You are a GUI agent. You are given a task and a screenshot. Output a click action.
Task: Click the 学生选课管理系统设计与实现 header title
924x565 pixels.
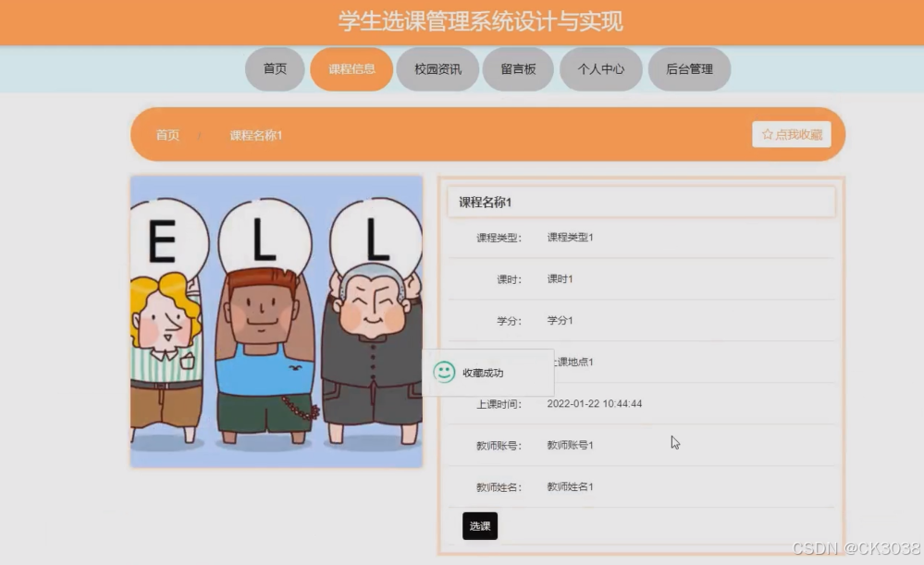pos(480,21)
